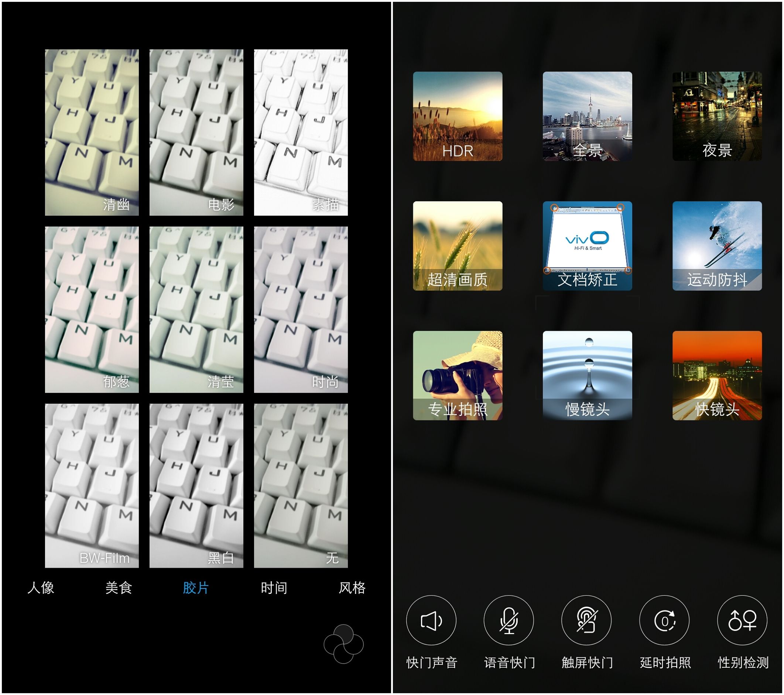The image size is (784, 695).
Task: Toggle the shutter sound speaker icon
Action: click(x=431, y=620)
